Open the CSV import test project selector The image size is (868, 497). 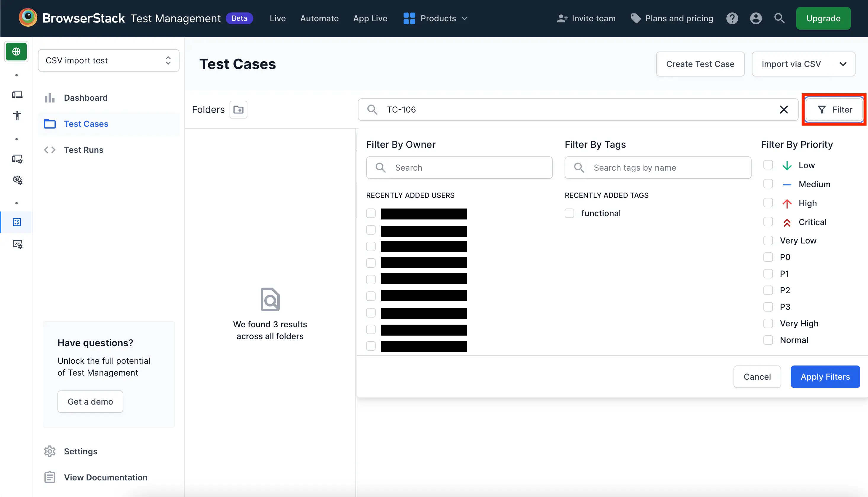108,60
